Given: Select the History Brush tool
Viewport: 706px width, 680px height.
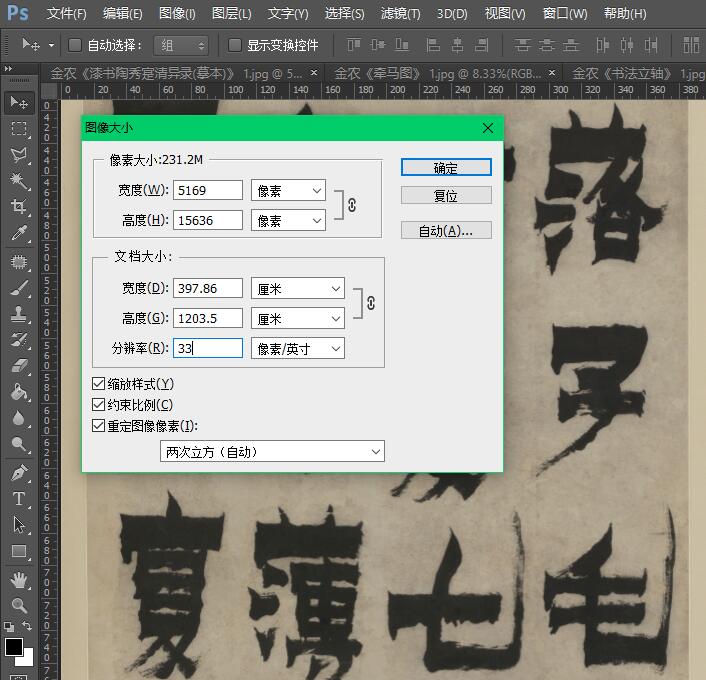Looking at the screenshot, I should [x=19, y=340].
